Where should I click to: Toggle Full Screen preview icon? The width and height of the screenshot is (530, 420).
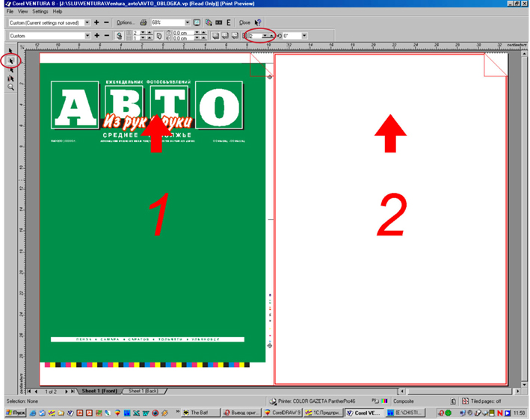(197, 22)
